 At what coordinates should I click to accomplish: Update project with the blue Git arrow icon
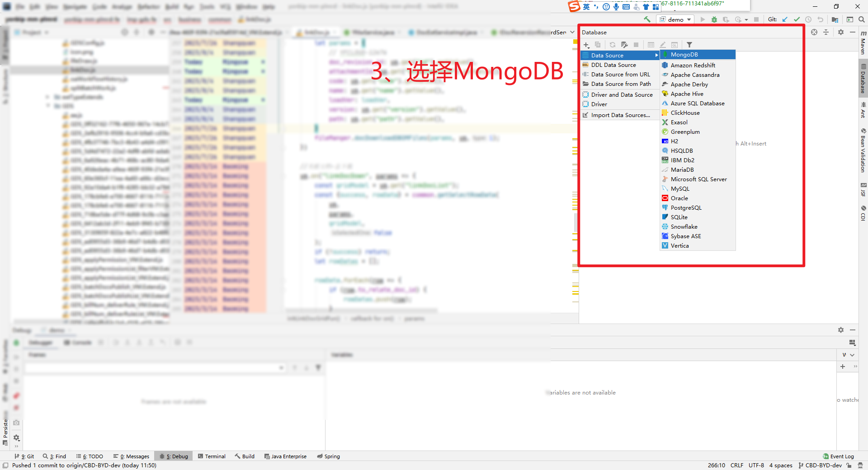784,19
